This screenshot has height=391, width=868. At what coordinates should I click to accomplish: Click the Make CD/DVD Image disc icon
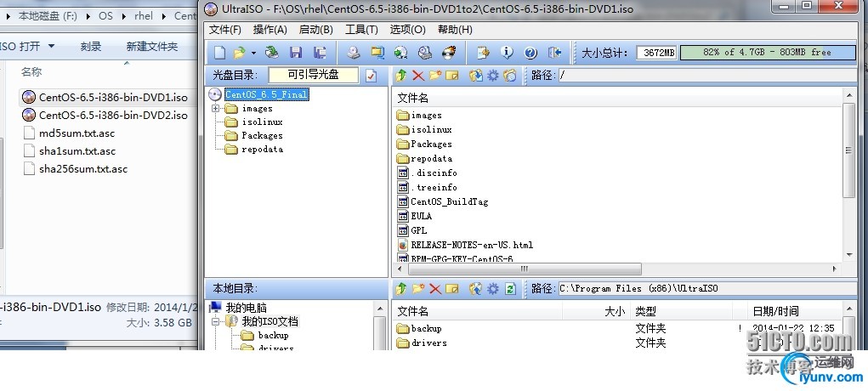[x=353, y=53]
